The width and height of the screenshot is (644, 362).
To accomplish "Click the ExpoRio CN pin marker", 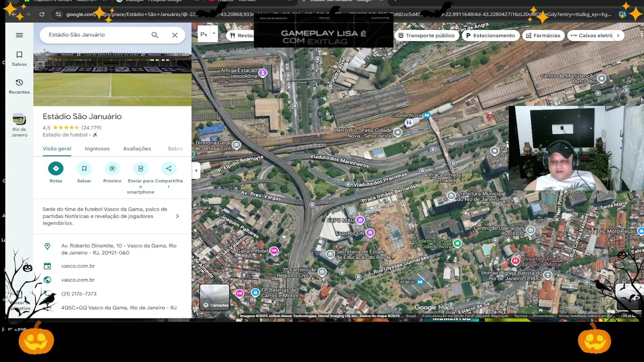I will (x=370, y=233).
